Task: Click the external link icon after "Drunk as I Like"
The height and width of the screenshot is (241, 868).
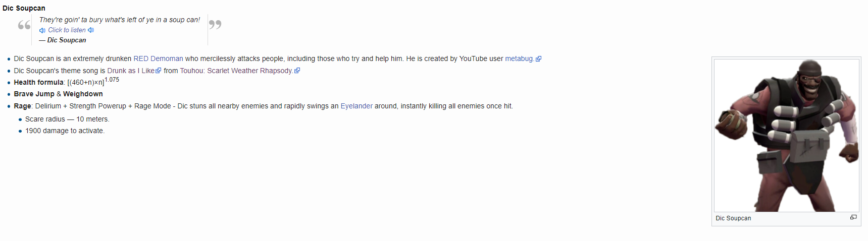Action: [x=159, y=71]
